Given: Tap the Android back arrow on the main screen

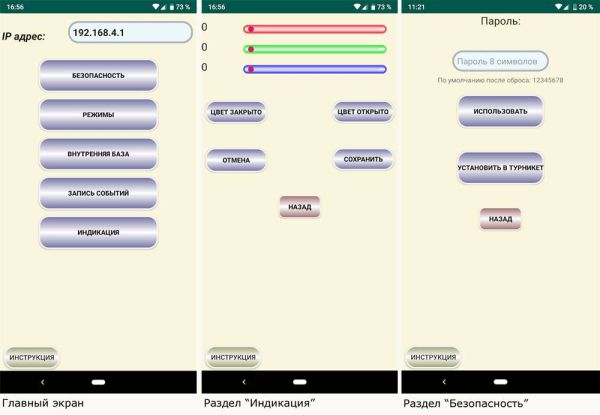Looking at the screenshot, I should [x=42, y=382].
